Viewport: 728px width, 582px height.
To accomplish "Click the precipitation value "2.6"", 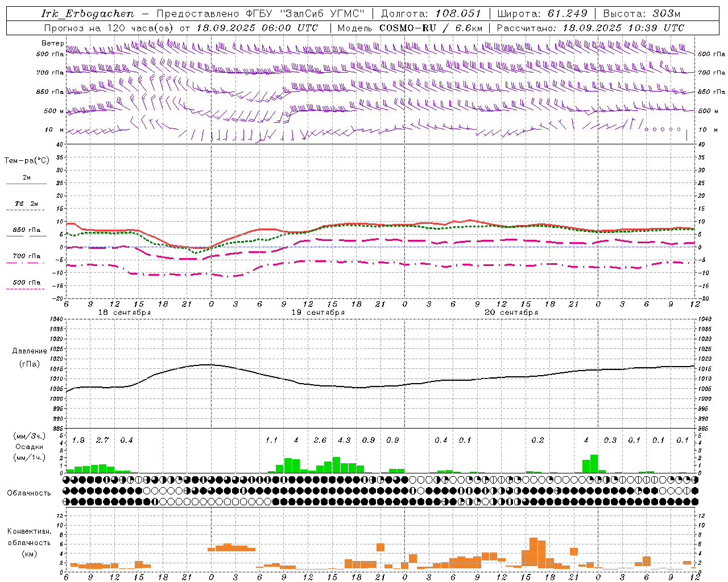I will point(320,440).
